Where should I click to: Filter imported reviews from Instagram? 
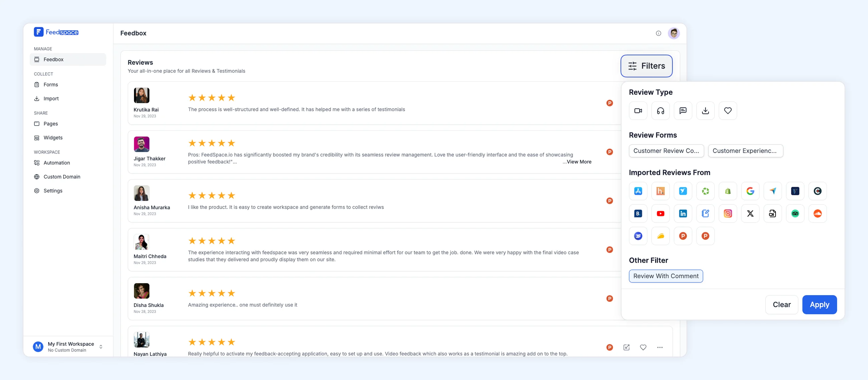click(x=728, y=213)
